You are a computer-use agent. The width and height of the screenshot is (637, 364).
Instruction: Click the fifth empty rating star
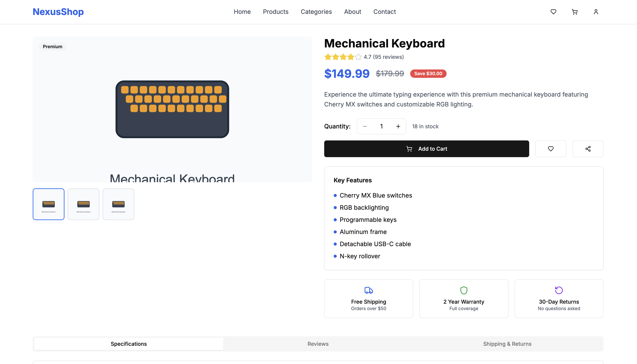(x=358, y=57)
